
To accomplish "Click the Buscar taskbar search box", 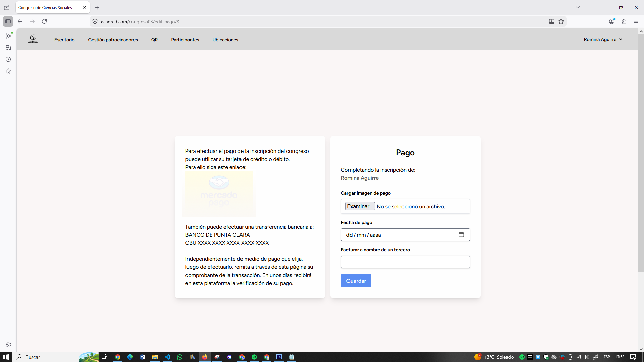I will tap(55, 357).
